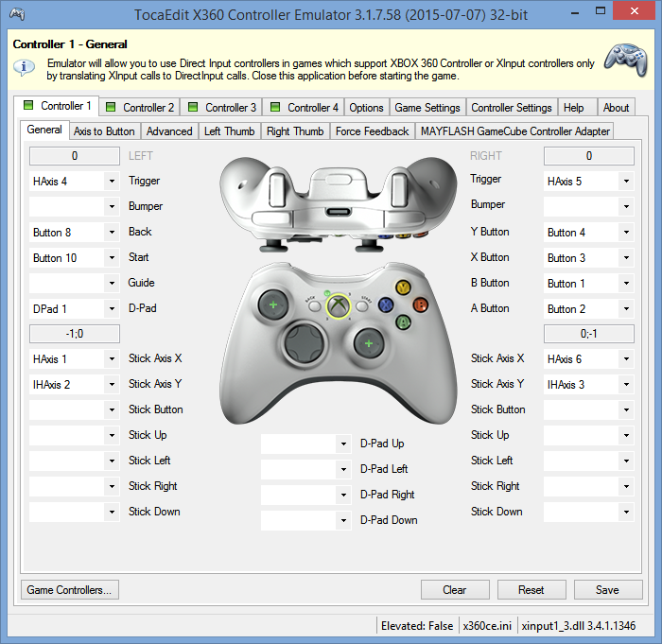Image resolution: width=662 pixels, height=644 pixels.
Task: Expand the D-Pad dropdown DPad 1
Action: (x=112, y=308)
